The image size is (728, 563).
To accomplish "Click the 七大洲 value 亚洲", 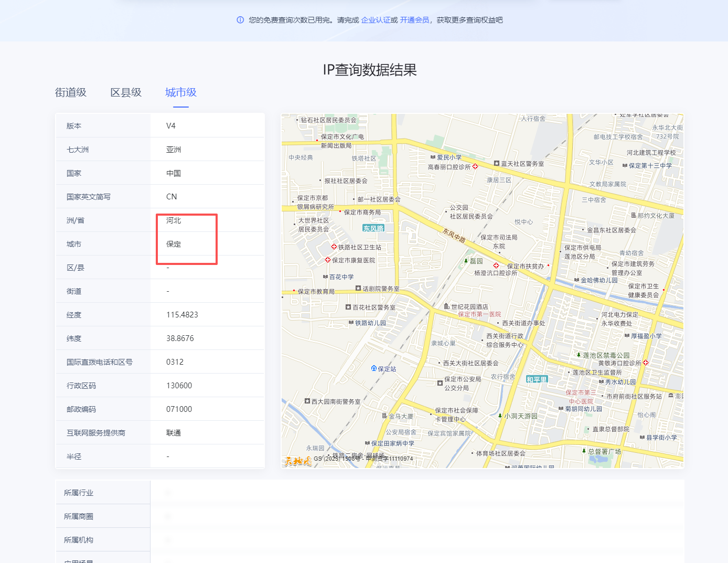I will (x=174, y=150).
